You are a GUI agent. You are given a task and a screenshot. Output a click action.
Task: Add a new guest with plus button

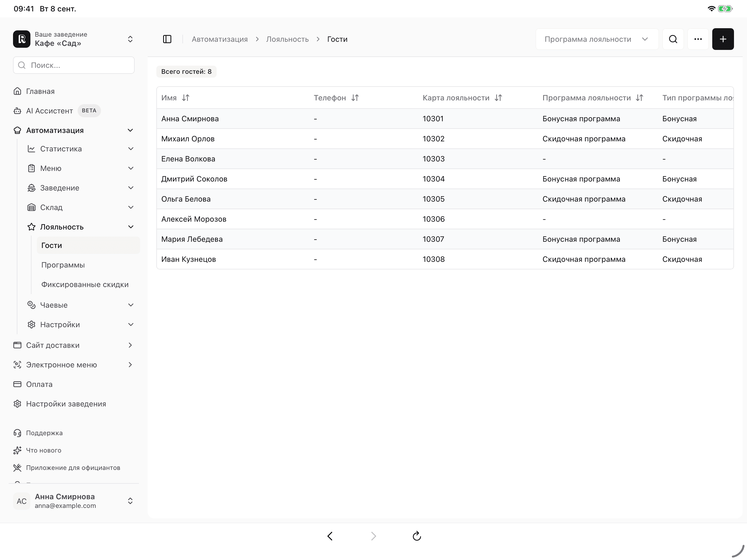pyautogui.click(x=723, y=39)
